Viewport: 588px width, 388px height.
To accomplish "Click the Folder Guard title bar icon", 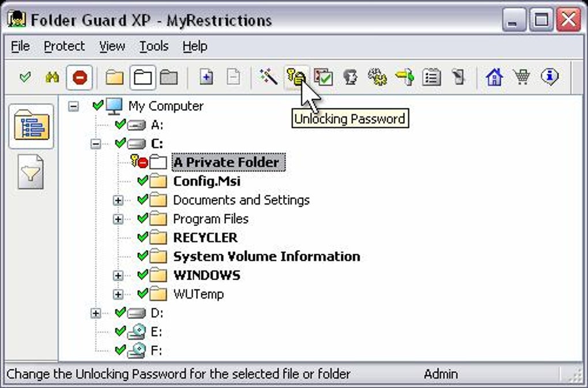I will (x=17, y=19).
